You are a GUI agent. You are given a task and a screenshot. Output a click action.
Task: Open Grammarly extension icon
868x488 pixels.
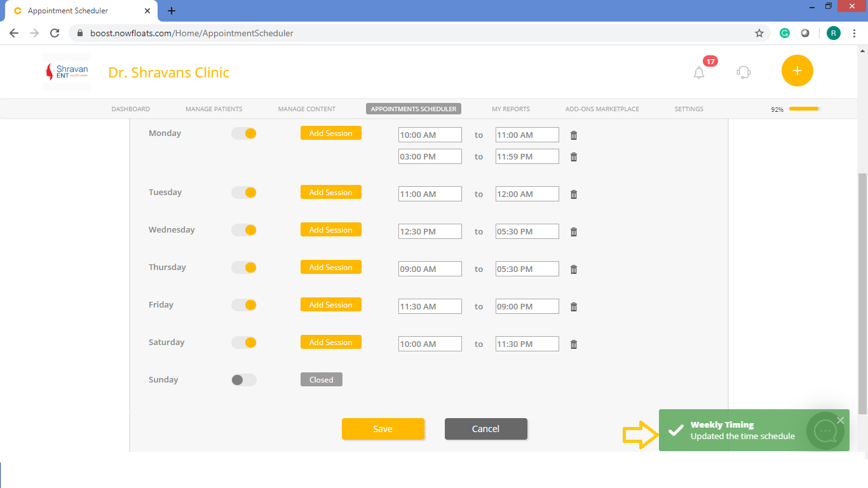pos(785,33)
